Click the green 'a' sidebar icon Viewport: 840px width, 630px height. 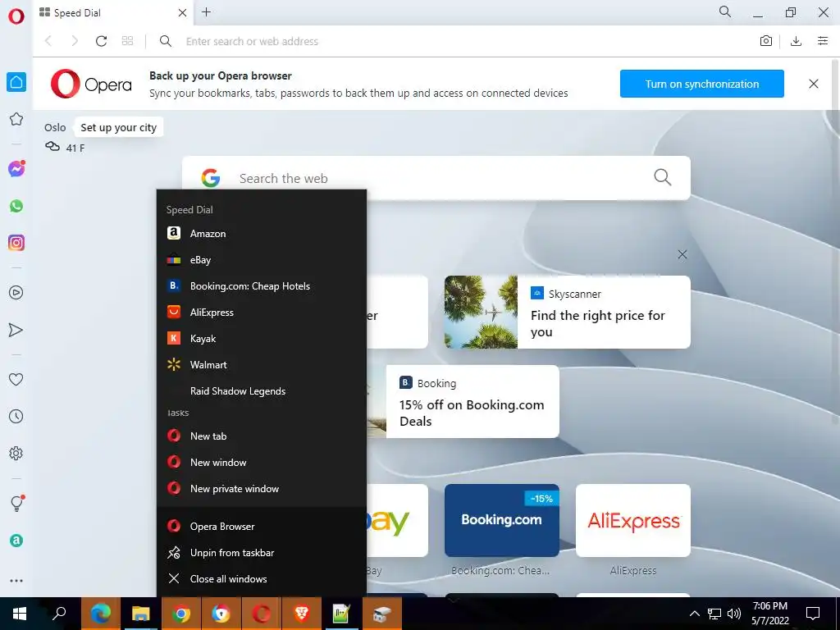[16, 541]
